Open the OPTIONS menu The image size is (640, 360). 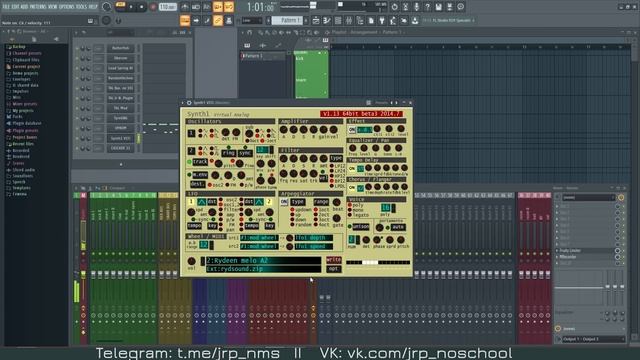(x=67, y=7)
